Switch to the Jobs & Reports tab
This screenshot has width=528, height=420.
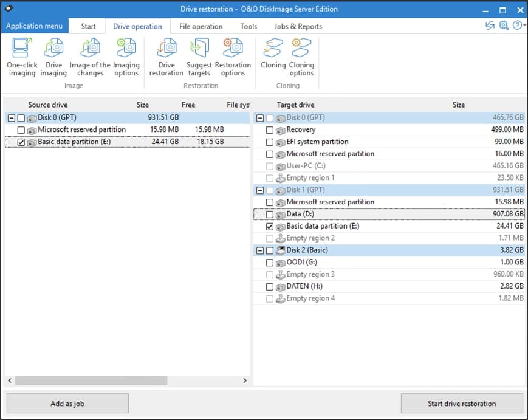click(298, 26)
